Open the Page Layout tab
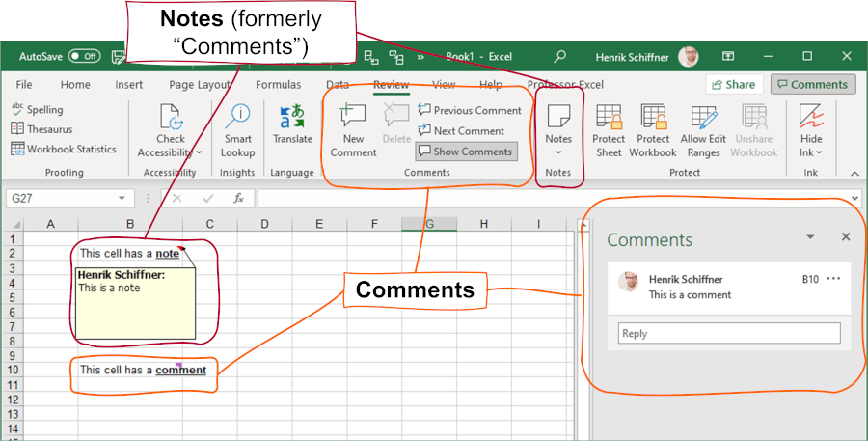Screen dimensions: 868x441 tap(200, 85)
